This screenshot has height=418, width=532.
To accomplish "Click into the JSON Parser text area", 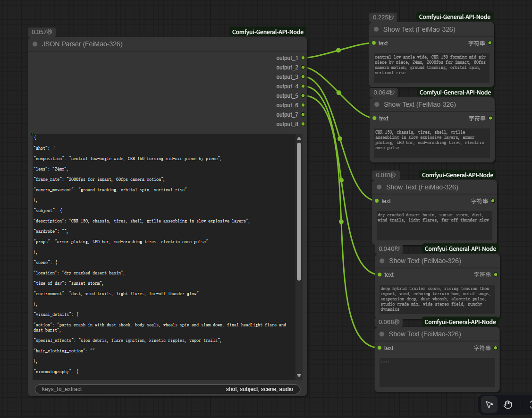I will (x=164, y=257).
